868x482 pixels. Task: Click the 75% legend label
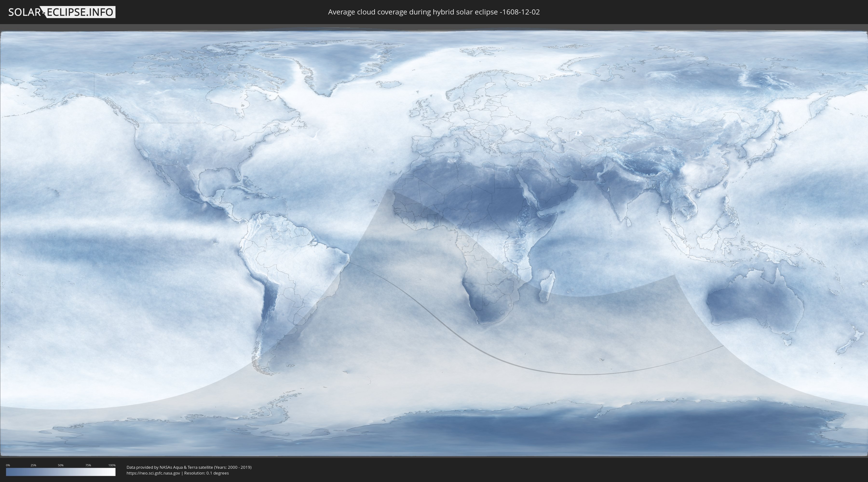pos(88,465)
